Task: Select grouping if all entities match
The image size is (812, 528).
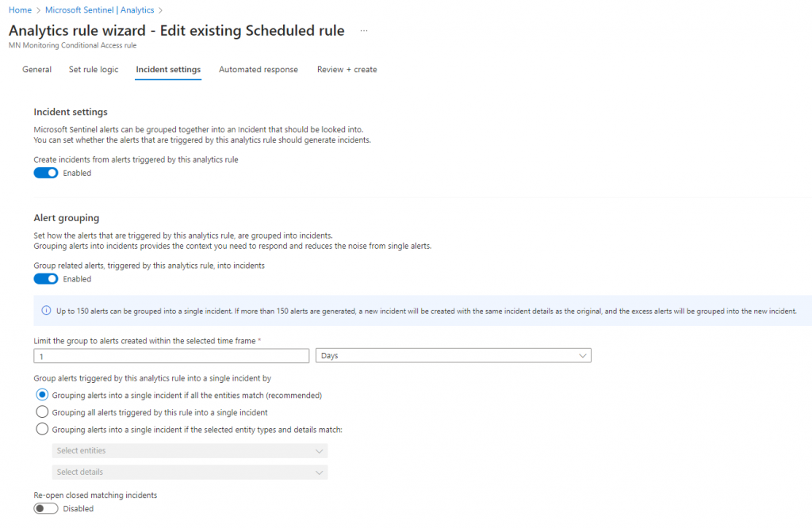Action: pos(43,395)
